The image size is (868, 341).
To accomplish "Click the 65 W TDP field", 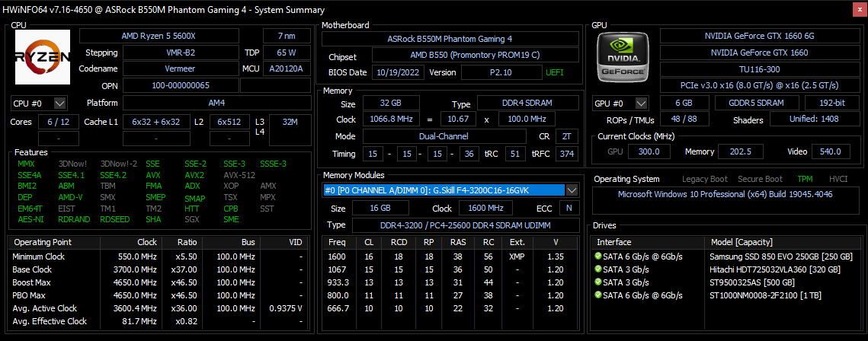I will (287, 53).
